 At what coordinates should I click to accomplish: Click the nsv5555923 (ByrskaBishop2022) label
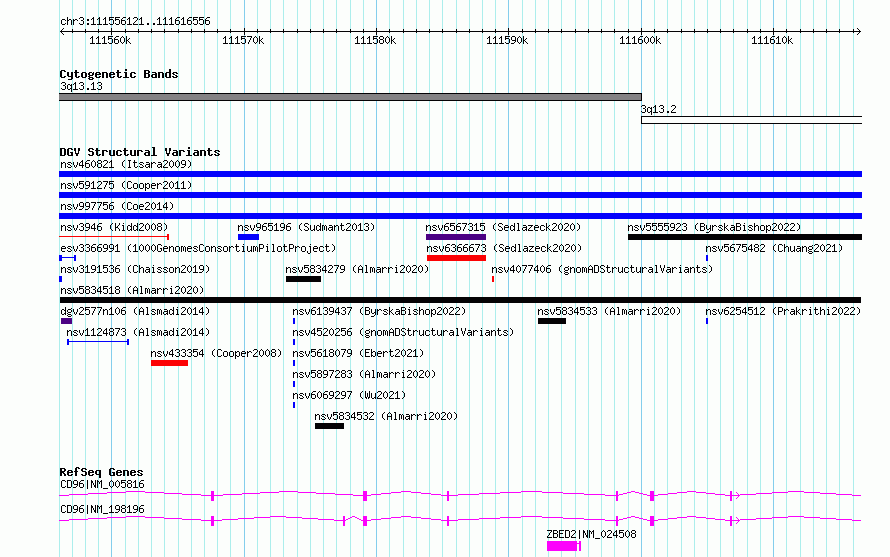714,227
